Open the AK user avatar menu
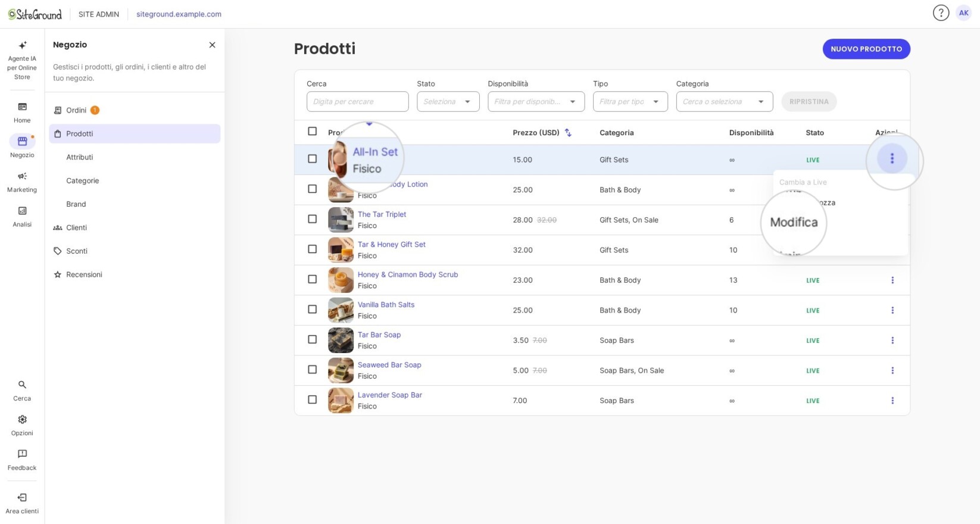The image size is (980, 524). coord(963,13)
